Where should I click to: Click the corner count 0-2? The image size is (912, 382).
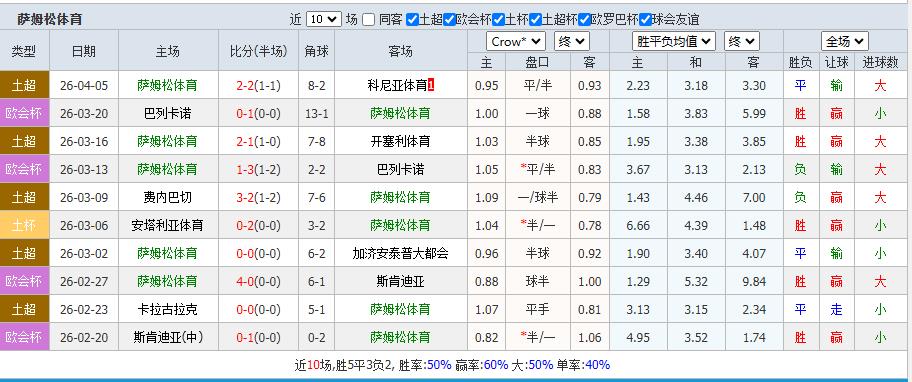pyautogui.click(x=316, y=337)
